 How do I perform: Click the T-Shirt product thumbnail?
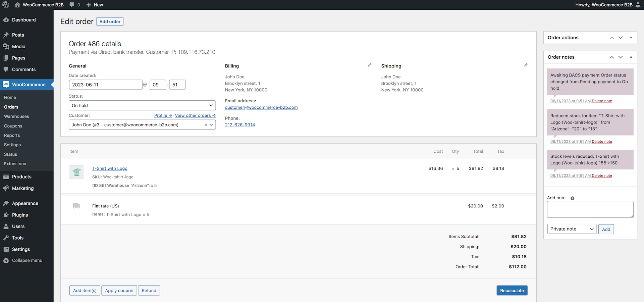76,172
